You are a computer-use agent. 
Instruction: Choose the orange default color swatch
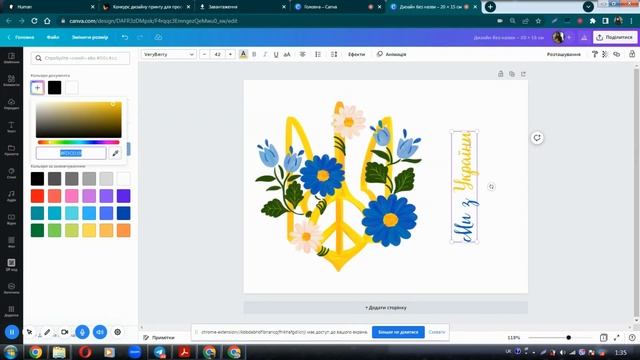123,230
